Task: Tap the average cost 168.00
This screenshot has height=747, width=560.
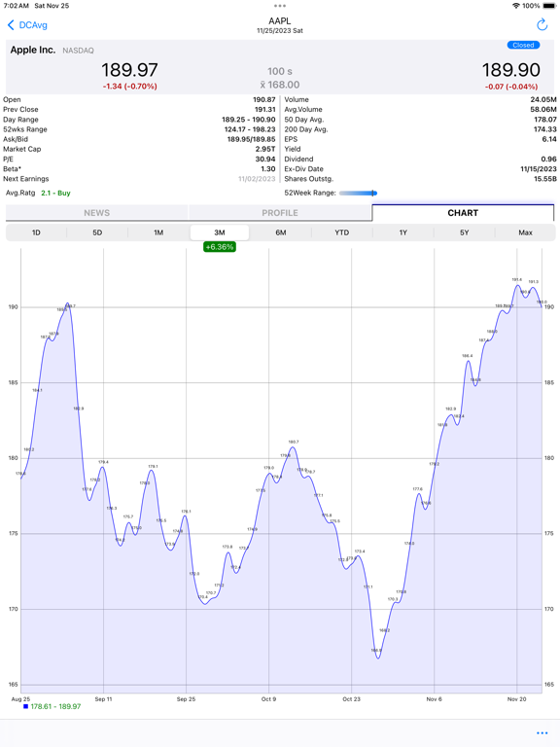Action: 280,85
